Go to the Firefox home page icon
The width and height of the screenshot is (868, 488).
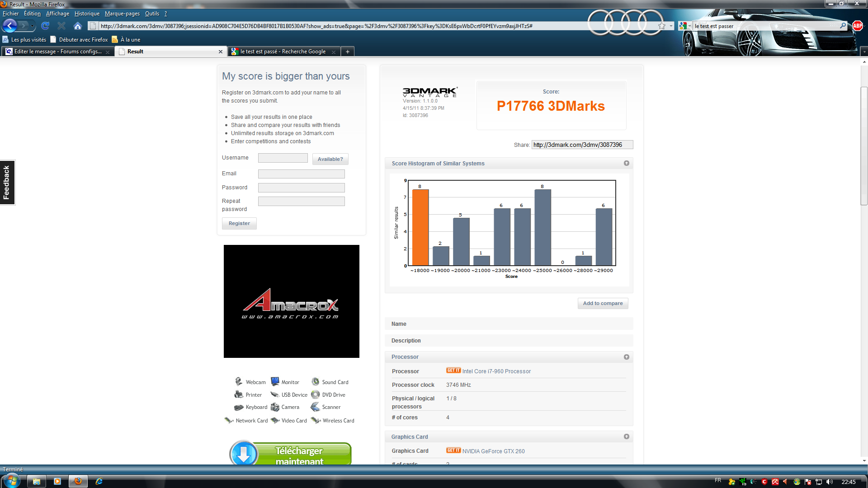coord(78,26)
